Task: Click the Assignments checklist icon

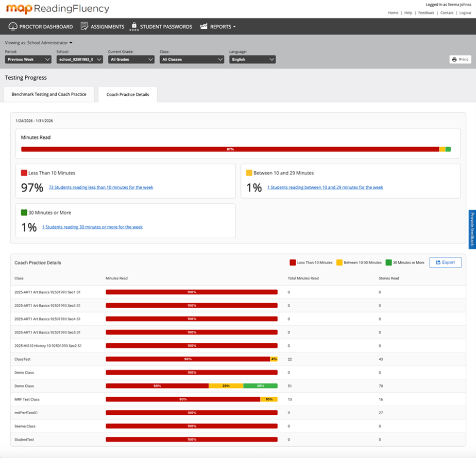Action: point(84,26)
